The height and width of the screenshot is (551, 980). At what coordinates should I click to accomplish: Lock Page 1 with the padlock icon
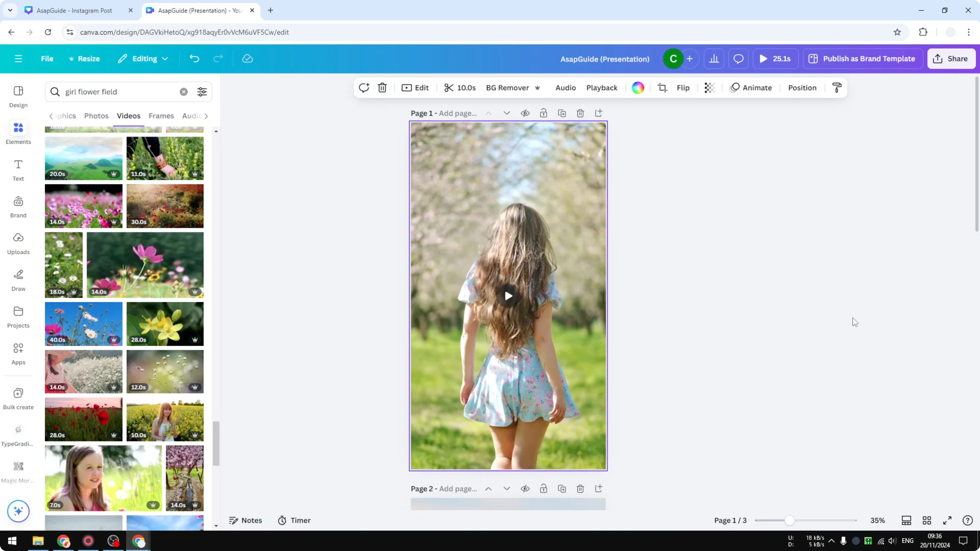click(x=543, y=113)
